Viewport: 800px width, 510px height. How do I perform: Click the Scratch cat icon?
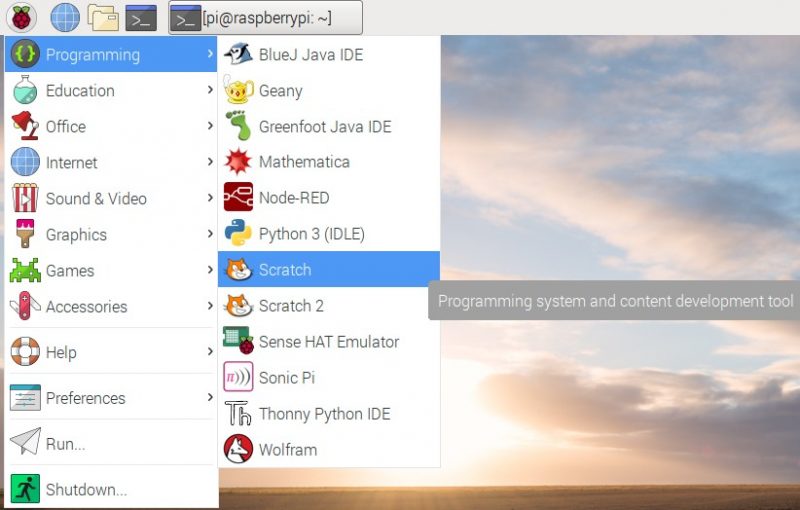click(238, 270)
